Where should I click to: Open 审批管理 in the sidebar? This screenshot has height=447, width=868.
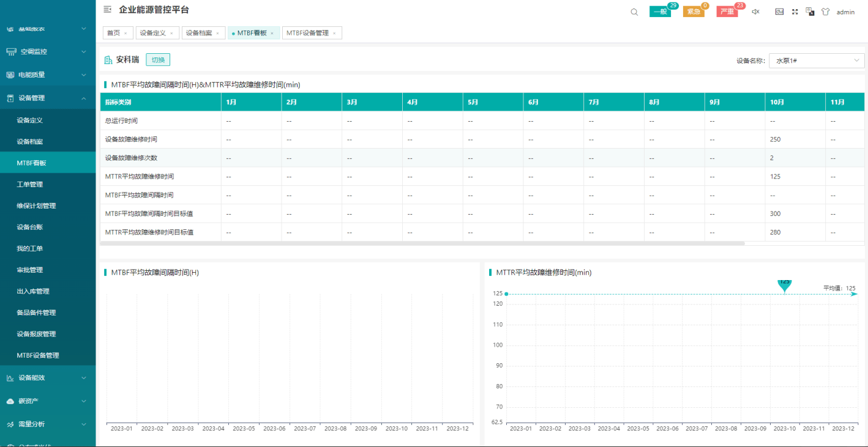click(x=48, y=270)
